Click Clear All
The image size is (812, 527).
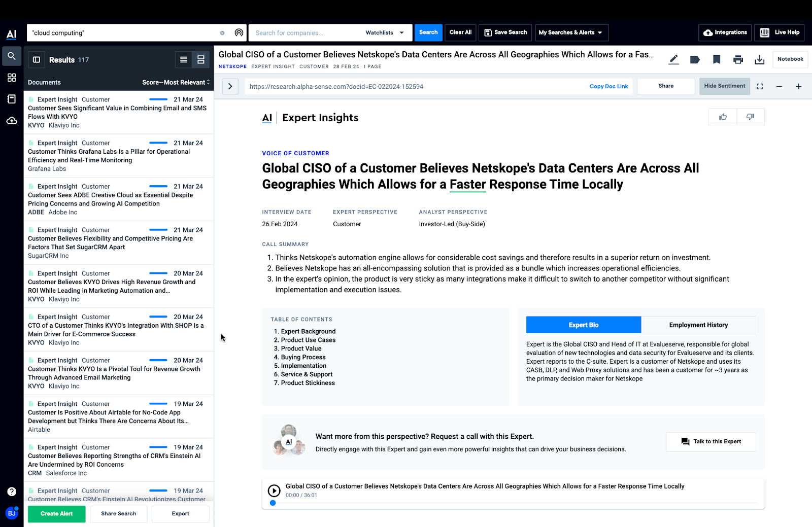(x=460, y=32)
